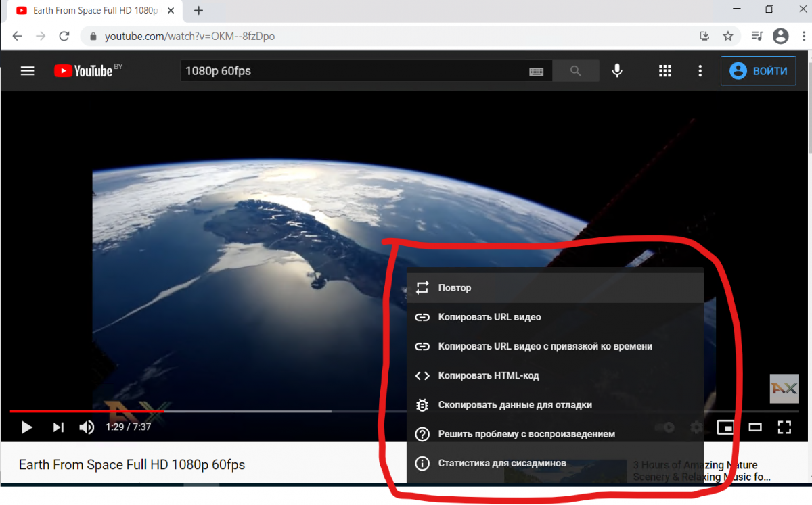The height and width of the screenshot is (505, 812).
Task: Click the search field with '1080p 60fps'
Action: [x=352, y=71]
